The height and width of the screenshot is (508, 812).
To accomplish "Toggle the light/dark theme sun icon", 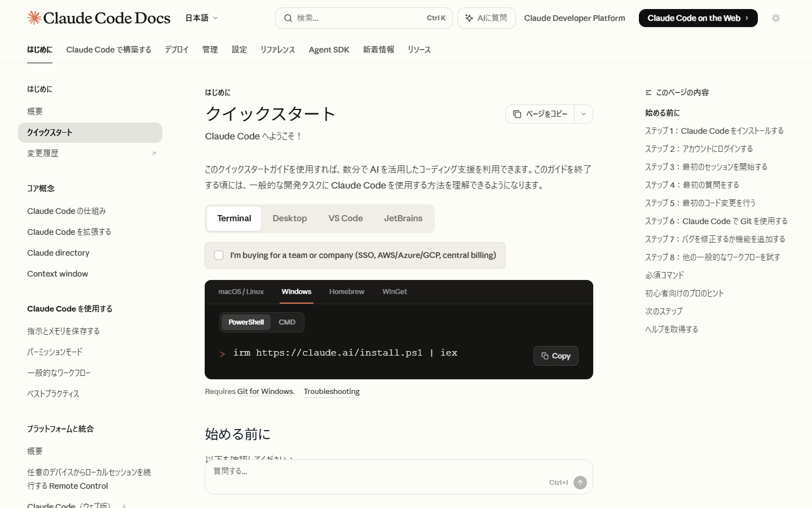I will (x=776, y=18).
